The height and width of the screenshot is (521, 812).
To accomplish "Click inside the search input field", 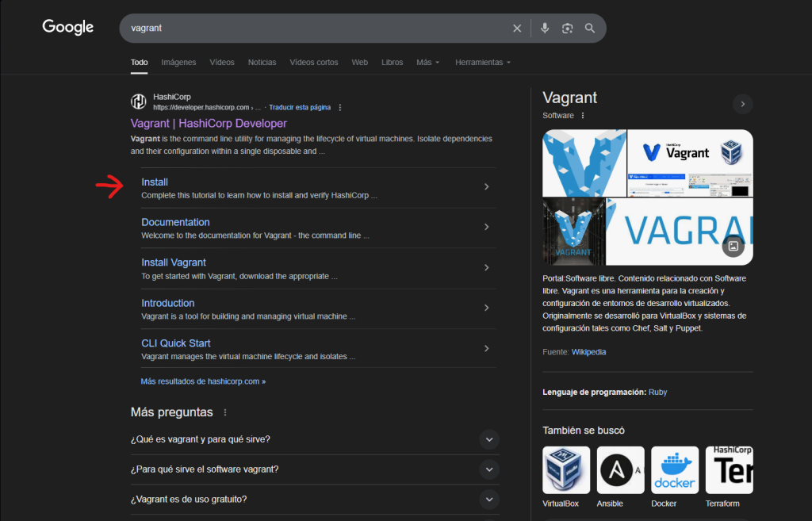I will click(x=317, y=29).
